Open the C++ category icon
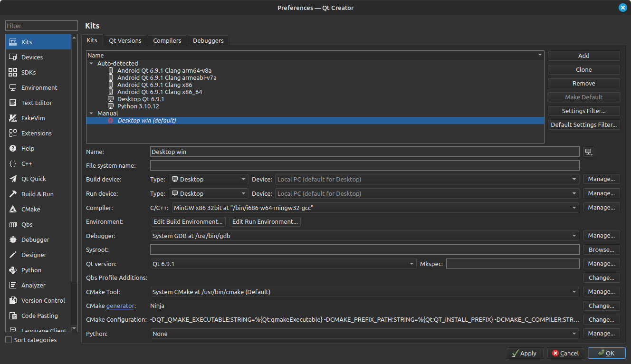 (13, 163)
